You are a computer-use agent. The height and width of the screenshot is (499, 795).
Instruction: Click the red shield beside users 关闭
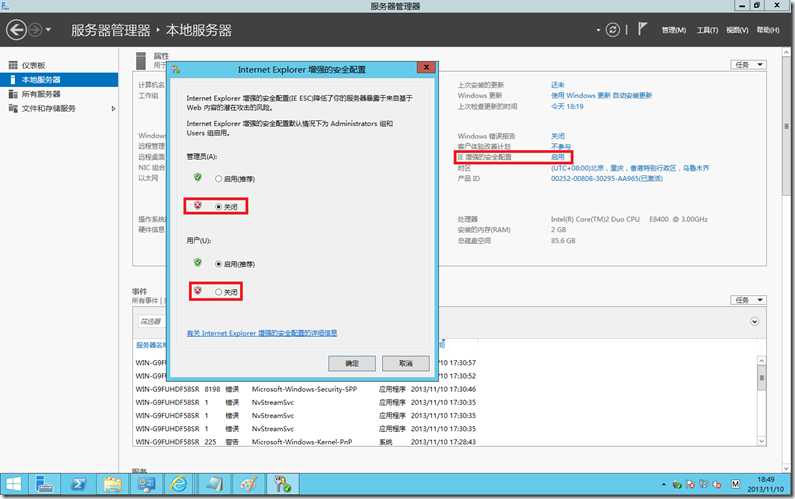(x=198, y=291)
